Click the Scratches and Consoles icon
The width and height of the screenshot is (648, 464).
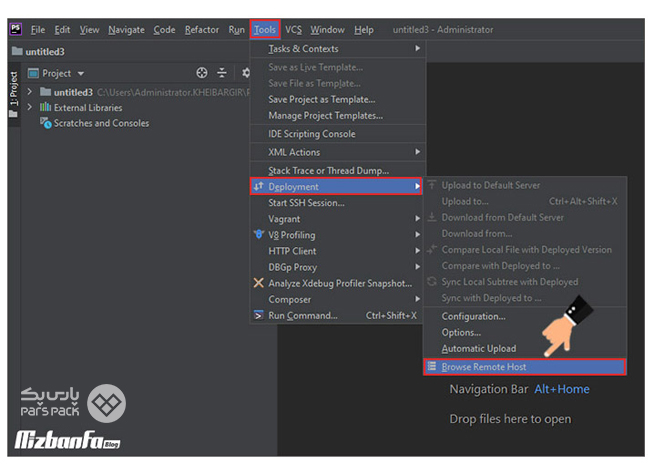tap(45, 123)
